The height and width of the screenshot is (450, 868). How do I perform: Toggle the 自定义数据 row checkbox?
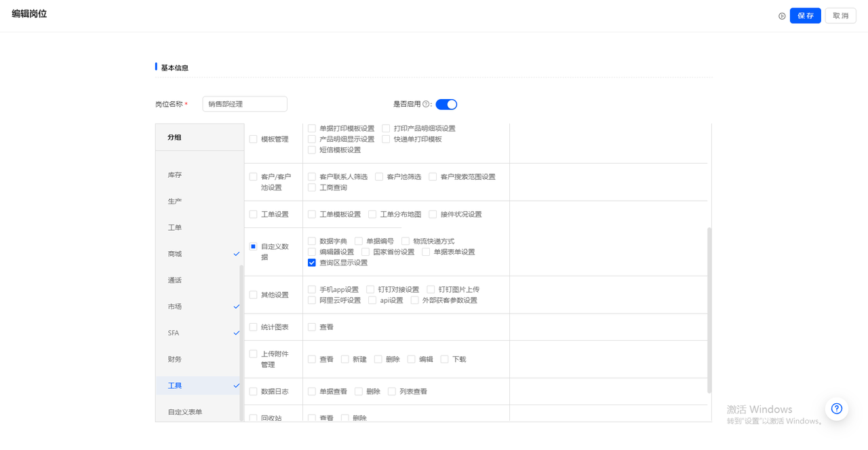pyautogui.click(x=253, y=246)
